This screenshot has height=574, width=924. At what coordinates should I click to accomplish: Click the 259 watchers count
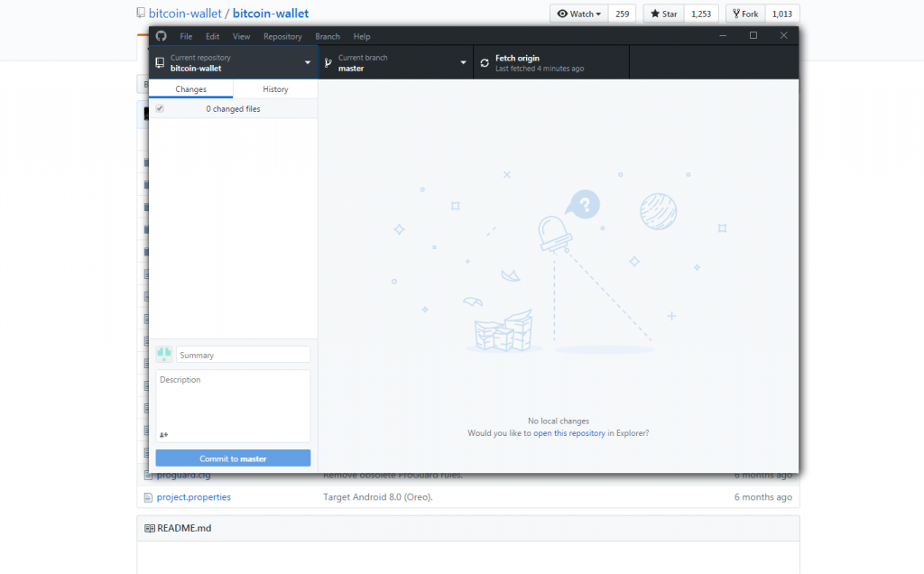tap(623, 14)
